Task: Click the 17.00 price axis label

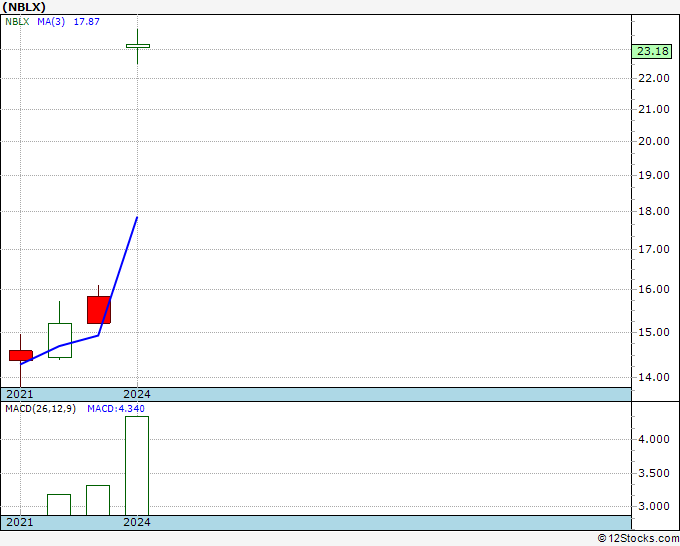Action: click(x=654, y=249)
